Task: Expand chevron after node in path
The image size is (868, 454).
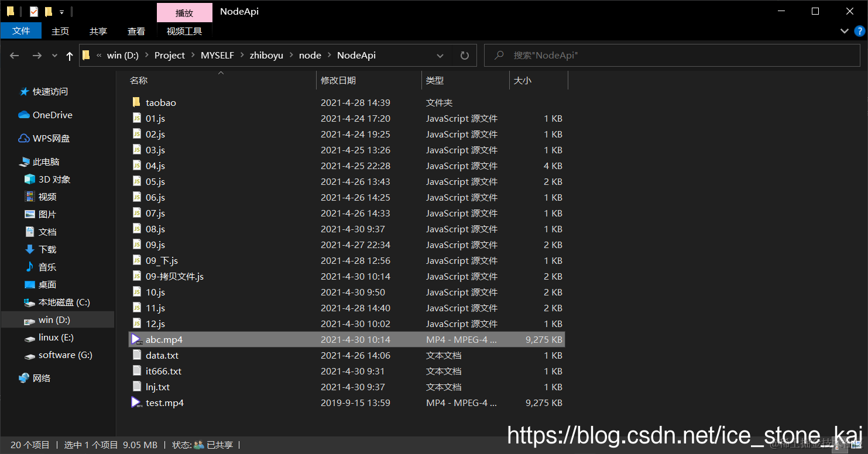Action: (x=329, y=55)
